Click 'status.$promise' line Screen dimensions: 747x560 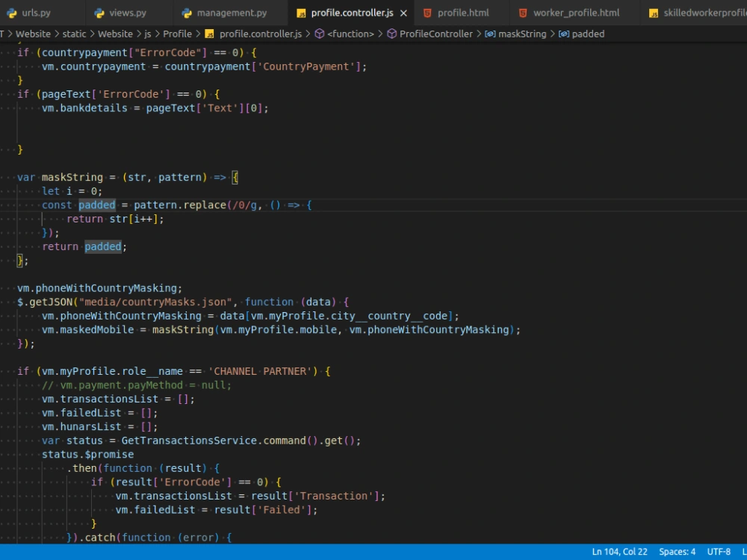click(x=87, y=455)
